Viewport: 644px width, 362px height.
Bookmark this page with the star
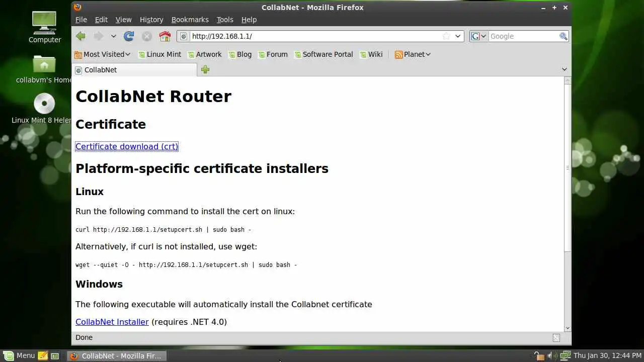[446, 36]
